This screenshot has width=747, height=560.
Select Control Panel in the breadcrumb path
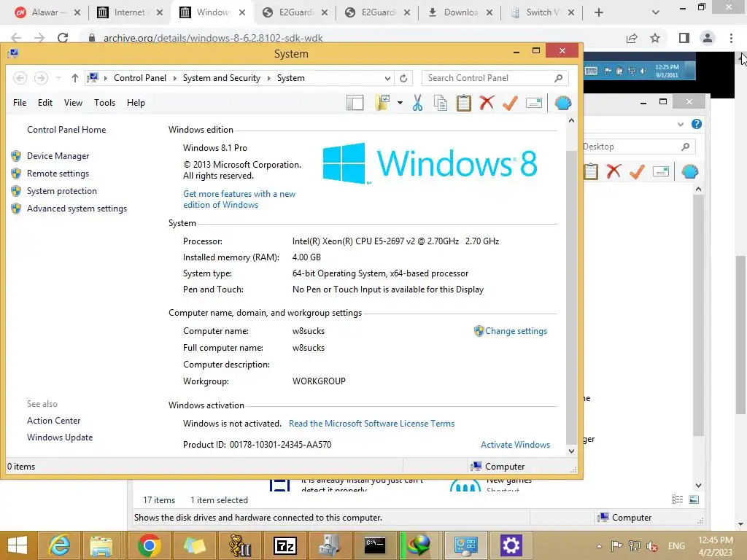[140, 78]
